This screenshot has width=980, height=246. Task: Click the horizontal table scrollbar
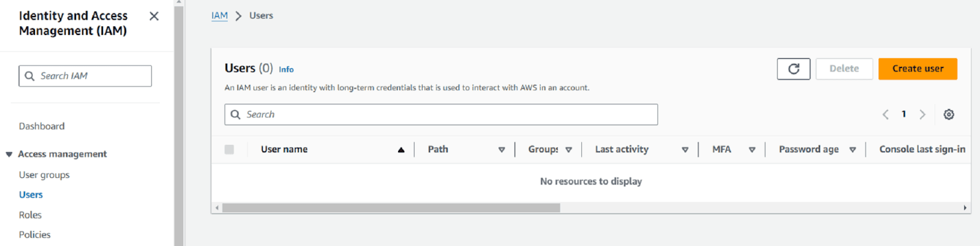pyautogui.click(x=391, y=208)
